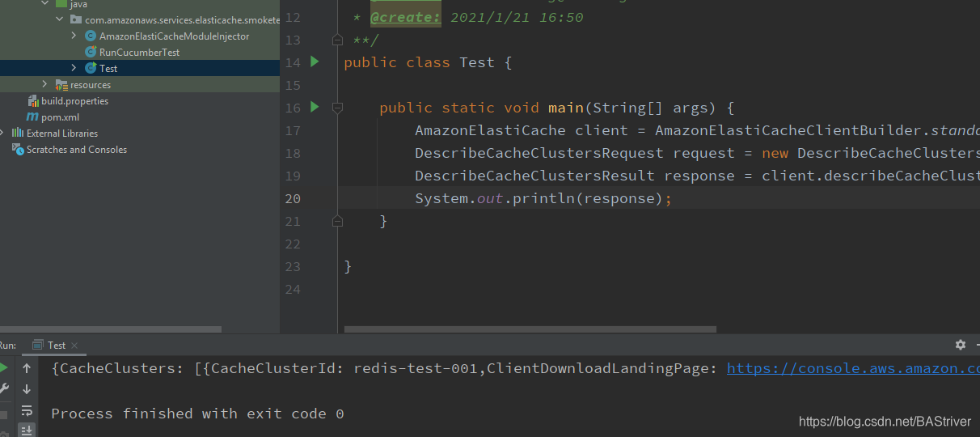The width and height of the screenshot is (980, 437).
Task: Open build.properties file
Action: 74,101
